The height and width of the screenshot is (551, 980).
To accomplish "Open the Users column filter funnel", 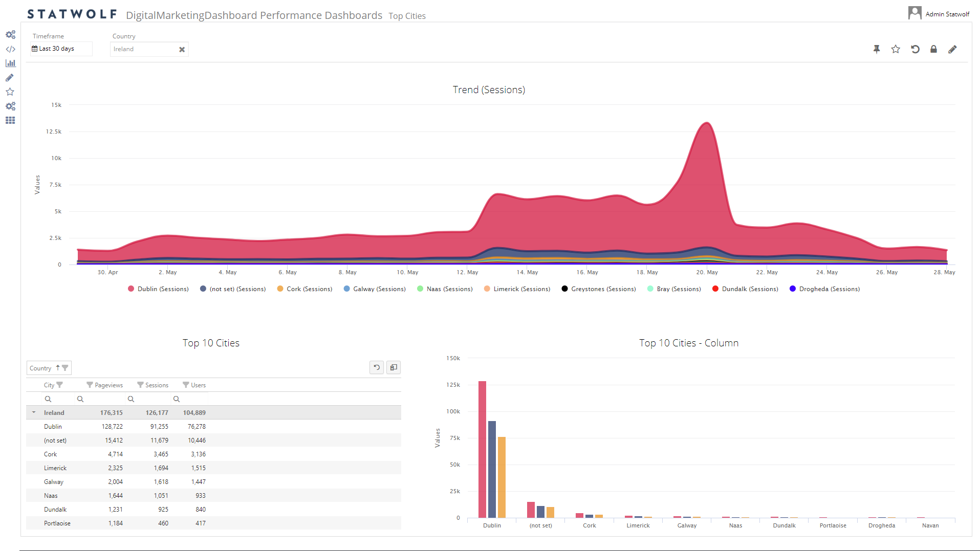I will pyautogui.click(x=186, y=385).
